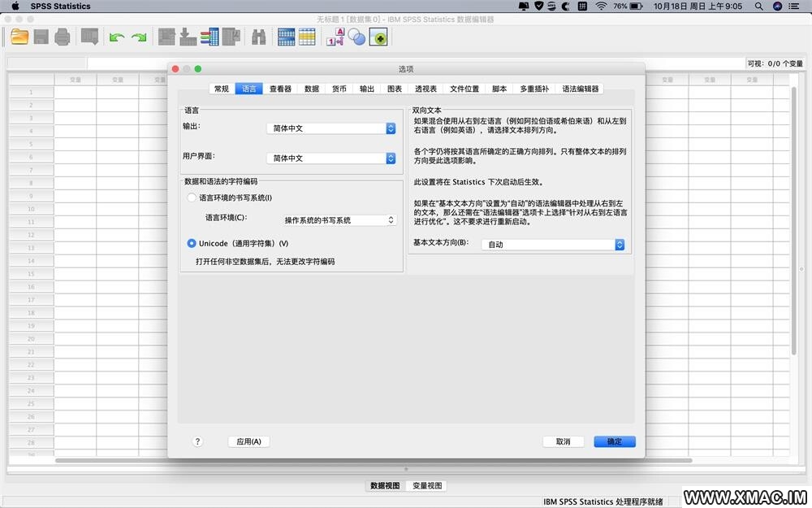The height and width of the screenshot is (508, 812).
Task: Switch to the 图表 tab
Action: [x=395, y=89]
